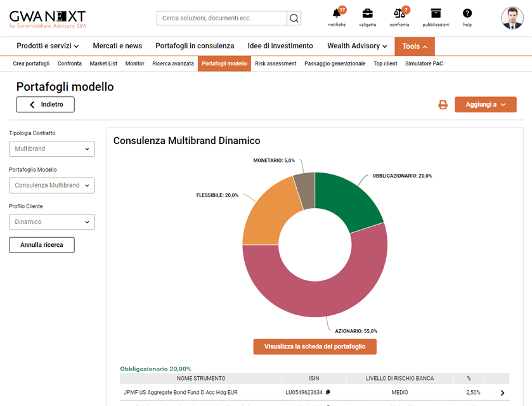Switch to Passaggio generazionale tab
The image size is (532, 406).
click(x=335, y=63)
